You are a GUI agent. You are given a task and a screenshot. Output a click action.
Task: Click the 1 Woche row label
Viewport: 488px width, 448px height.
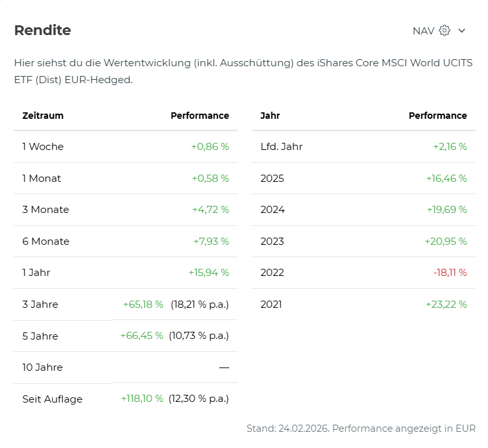[43, 147]
